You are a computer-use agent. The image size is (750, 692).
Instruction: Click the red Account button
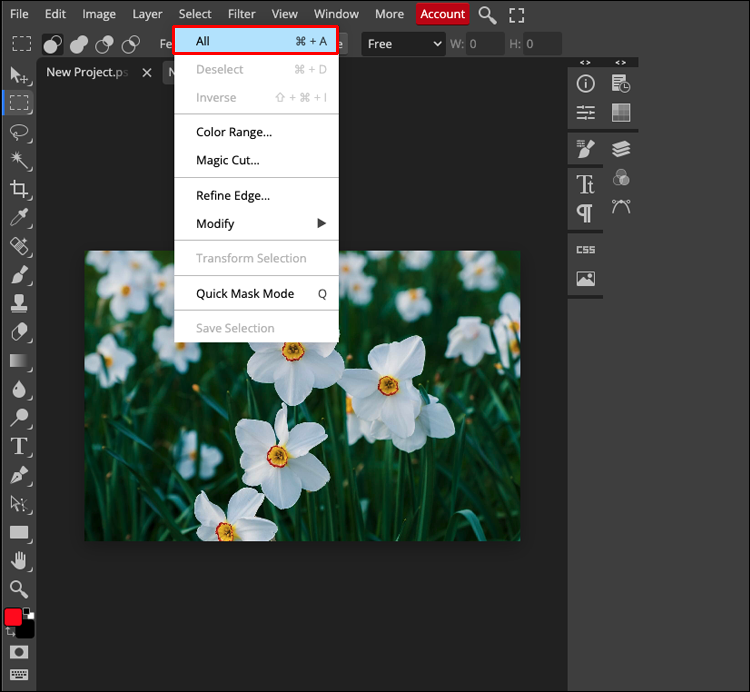pos(442,14)
